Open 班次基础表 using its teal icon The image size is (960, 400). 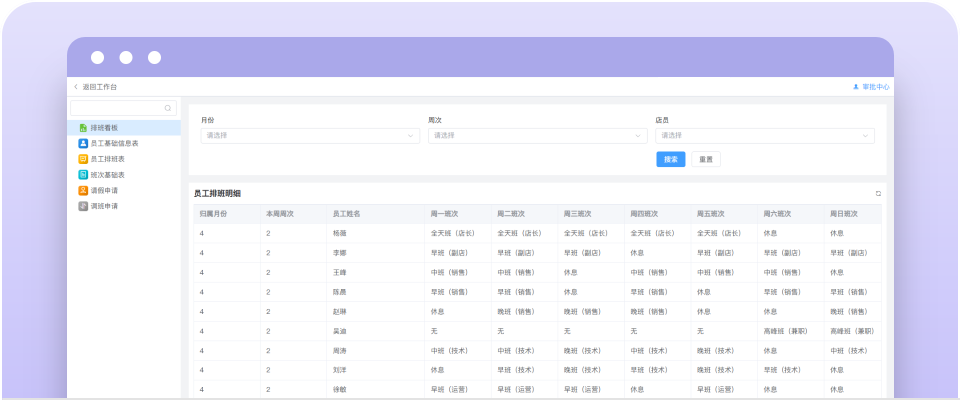(83, 175)
